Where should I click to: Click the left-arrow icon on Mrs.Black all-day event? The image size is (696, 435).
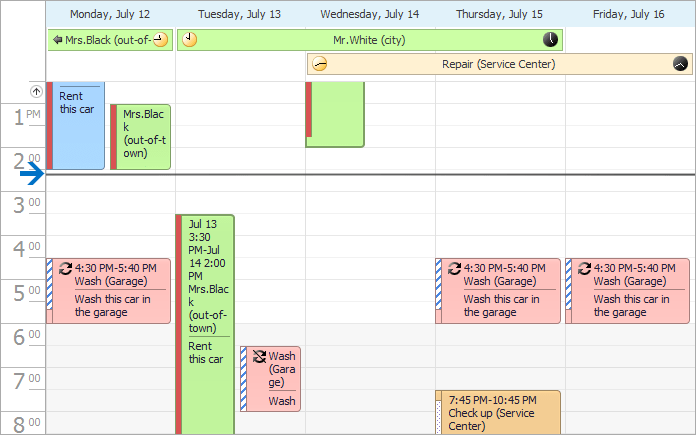pyautogui.click(x=57, y=40)
